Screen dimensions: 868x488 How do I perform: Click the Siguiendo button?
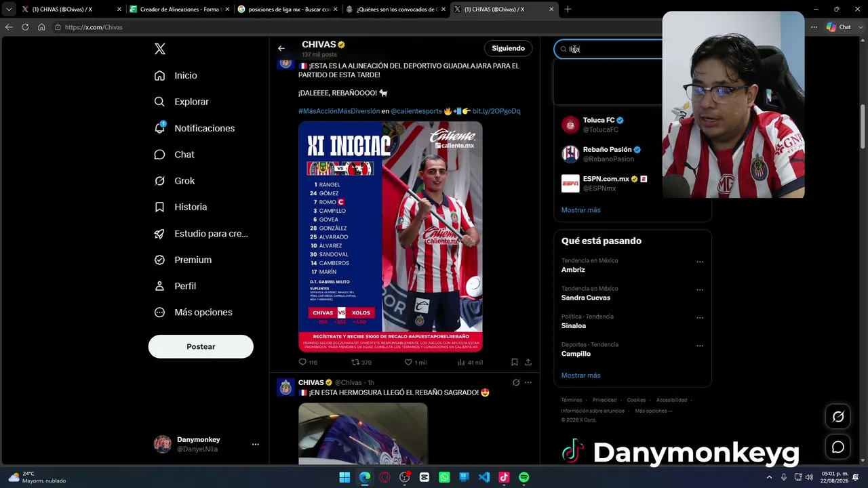point(508,48)
